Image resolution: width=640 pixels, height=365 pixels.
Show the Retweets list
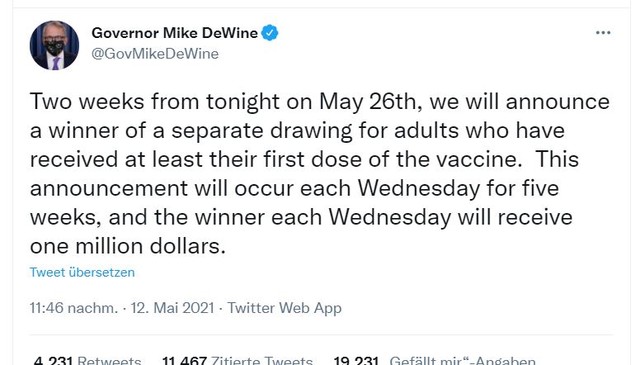[x=109, y=360]
